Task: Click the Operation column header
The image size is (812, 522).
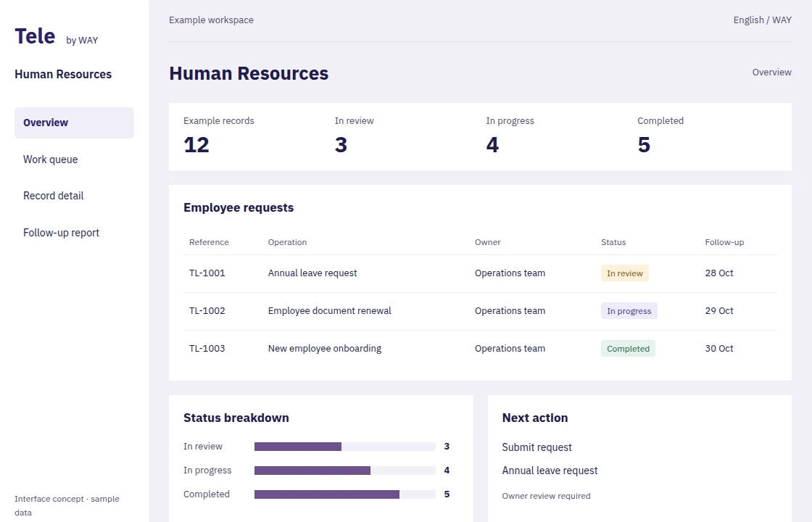Action: 287,242
